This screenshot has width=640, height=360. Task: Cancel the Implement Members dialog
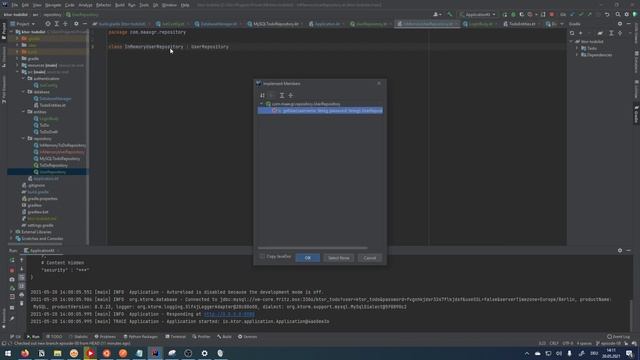click(x=369, y=258)
